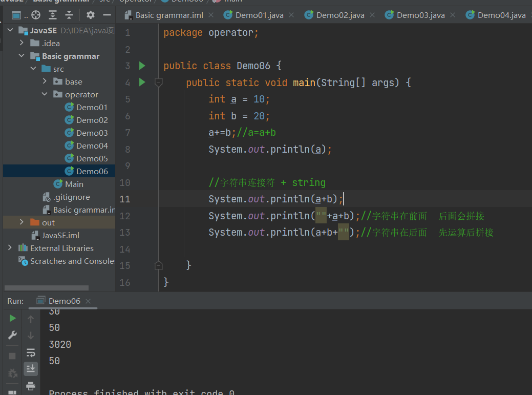This screenshot has width=532, height=395.
Task: Switch to the Demo02.java editor tab
Action: tap(340, 15)
